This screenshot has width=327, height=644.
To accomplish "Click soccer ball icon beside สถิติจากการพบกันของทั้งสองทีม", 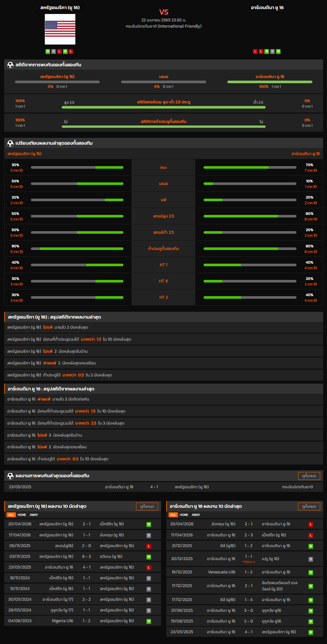I will coord(10,65).
